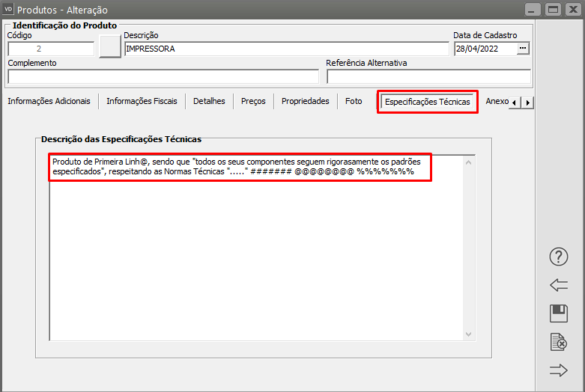Viewport: 585px width, 392px height.
Task: Focus the Complemento input field
Action: (x=163, y=77)
